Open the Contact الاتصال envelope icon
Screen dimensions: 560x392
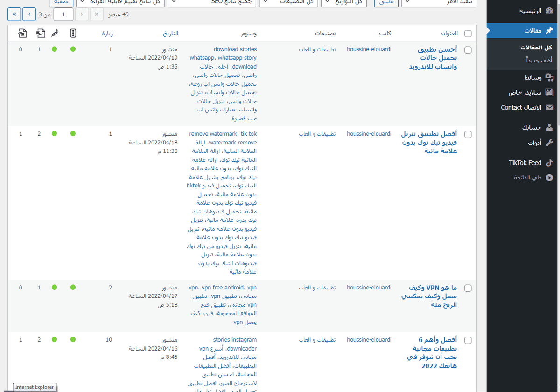[549, 107]
